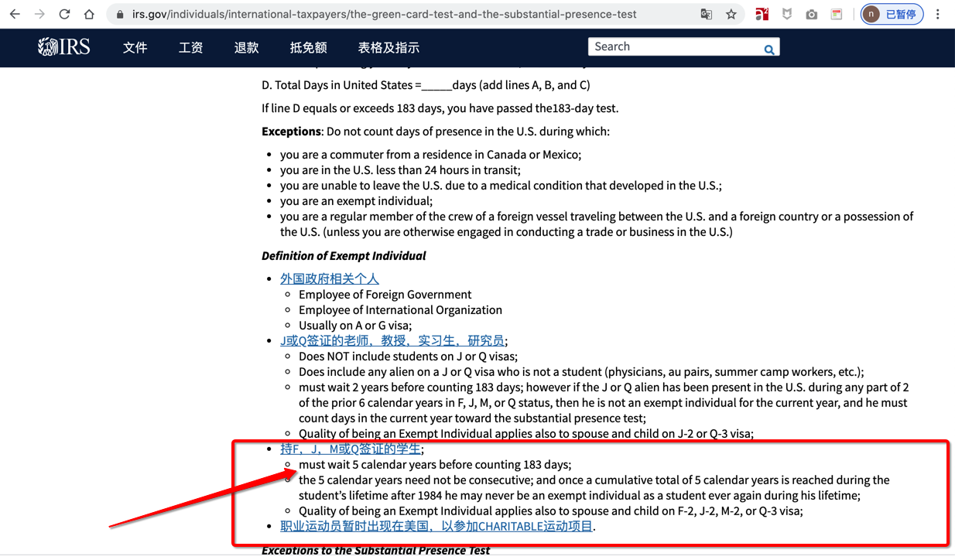Open the camera screenshot extension
Viewport: 955px width, 560px height.
[811, 14]
